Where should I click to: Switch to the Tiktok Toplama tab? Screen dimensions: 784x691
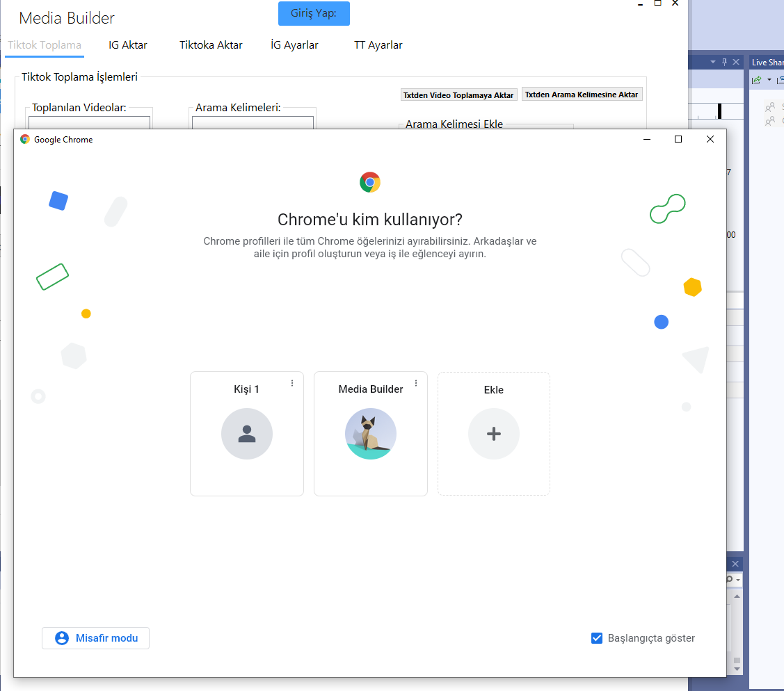45,45
